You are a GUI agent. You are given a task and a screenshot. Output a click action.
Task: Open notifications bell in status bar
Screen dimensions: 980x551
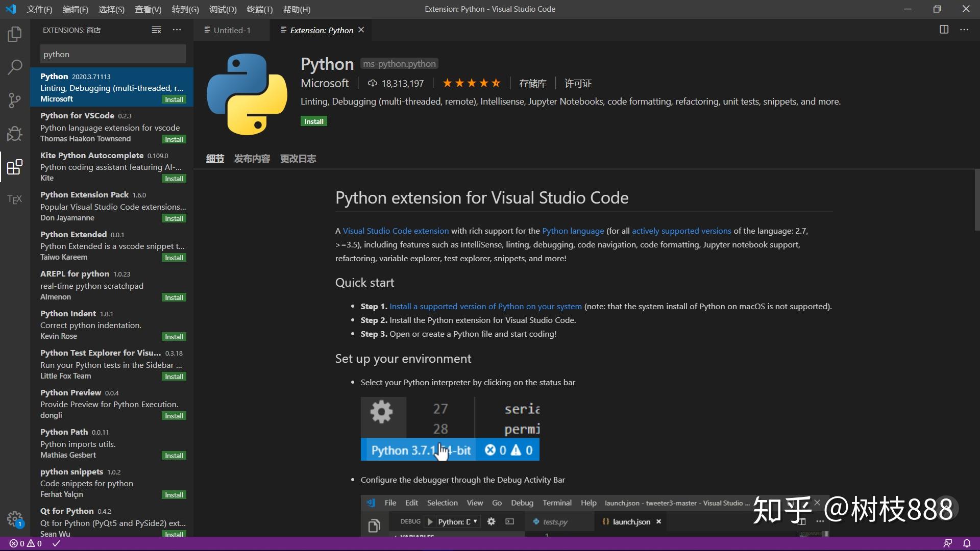[x=968, y=543]
